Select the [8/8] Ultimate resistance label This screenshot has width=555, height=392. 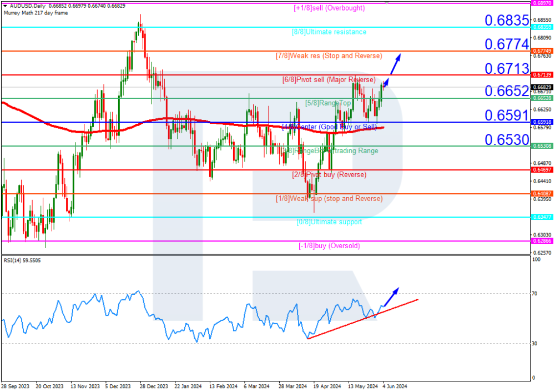click(329, 32)
